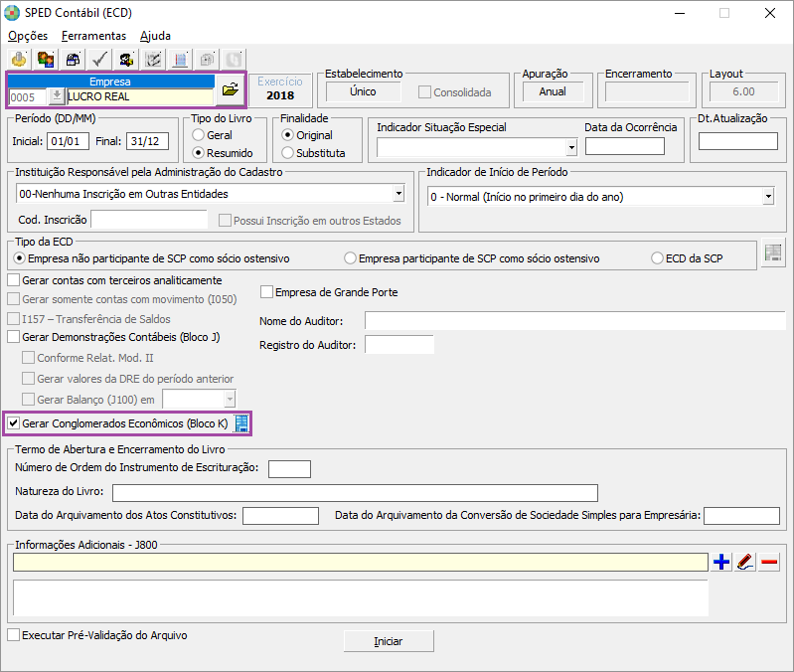Click the Exercício 2018 value
Screen dimensions: 794x672
280,95
